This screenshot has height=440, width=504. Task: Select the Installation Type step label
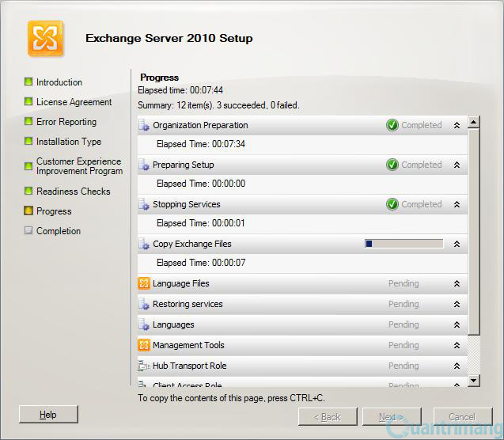pos(69,142)
